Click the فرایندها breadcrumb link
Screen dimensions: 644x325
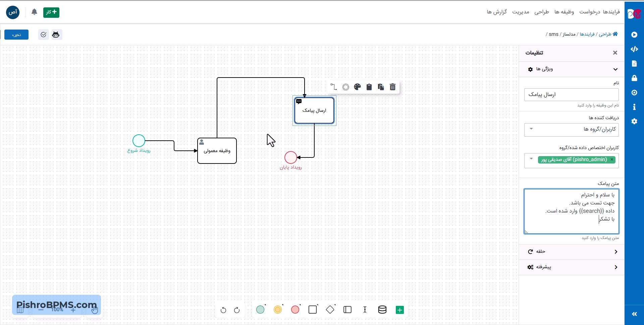tap(587, 34)
